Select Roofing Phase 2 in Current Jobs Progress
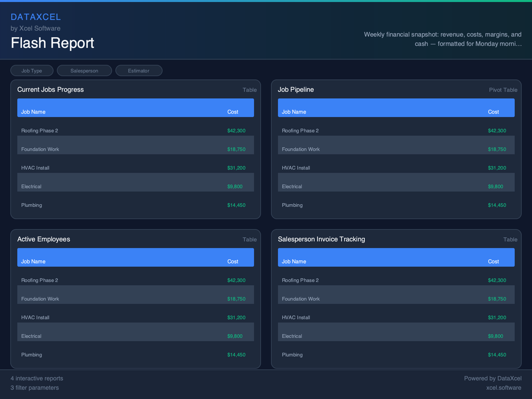Image resolution: width=532 pixels, height=399 pixels. tap(39, 130)
